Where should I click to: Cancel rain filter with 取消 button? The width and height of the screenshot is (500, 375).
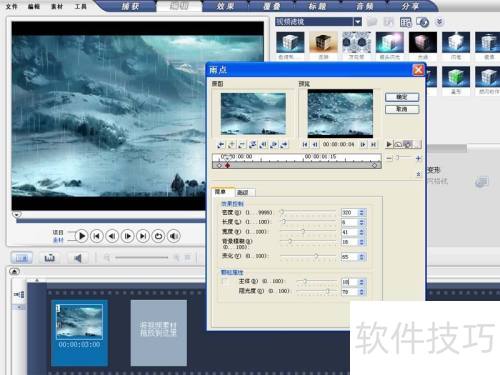coord(402,109)
